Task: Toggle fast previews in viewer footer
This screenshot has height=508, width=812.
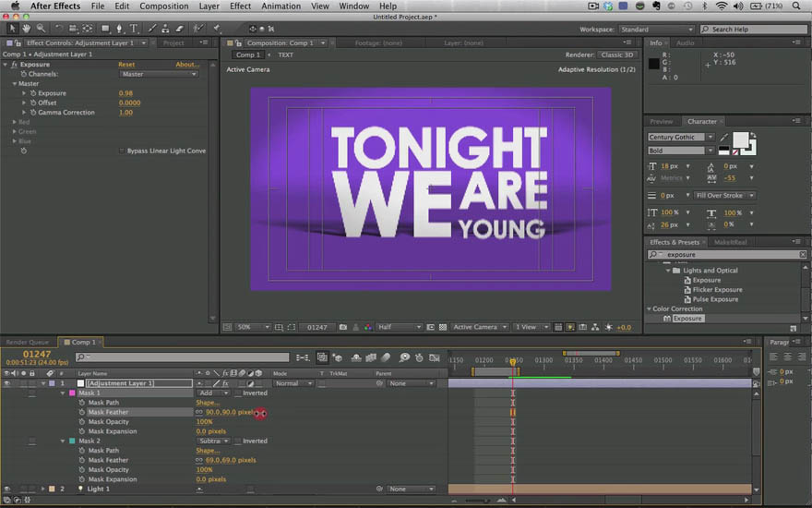Action: 570,327
